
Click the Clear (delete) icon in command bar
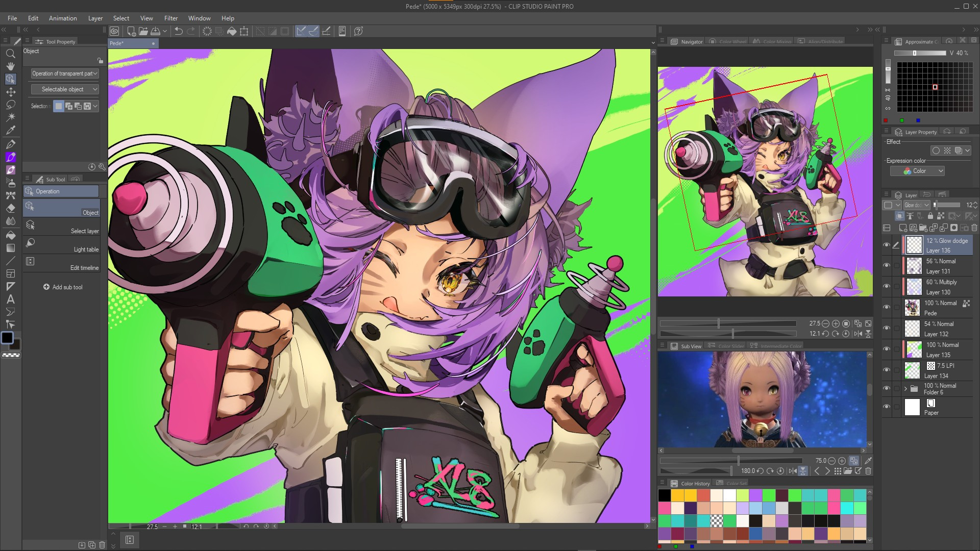207,31
